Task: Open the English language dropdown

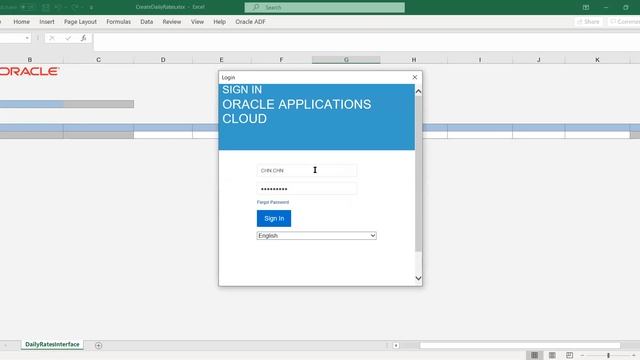Action: point(316,236)
